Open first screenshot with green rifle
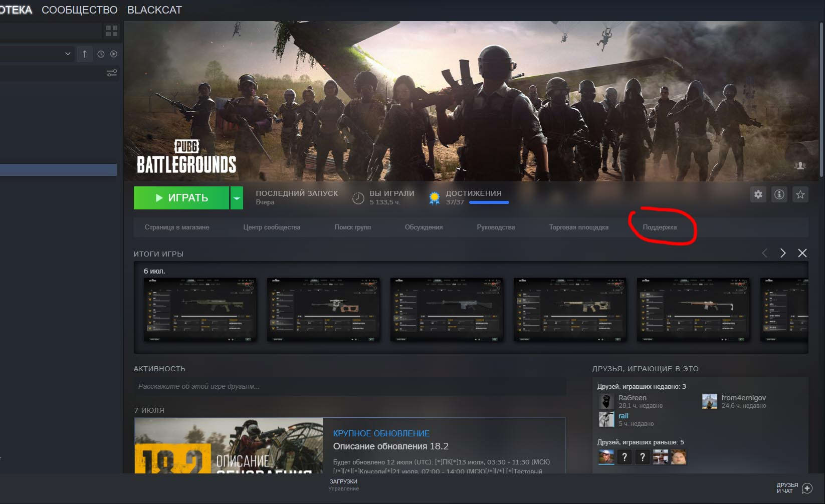The width and height of the screenshot is (825, 504). pyautogui.click(x=200, y=310)
